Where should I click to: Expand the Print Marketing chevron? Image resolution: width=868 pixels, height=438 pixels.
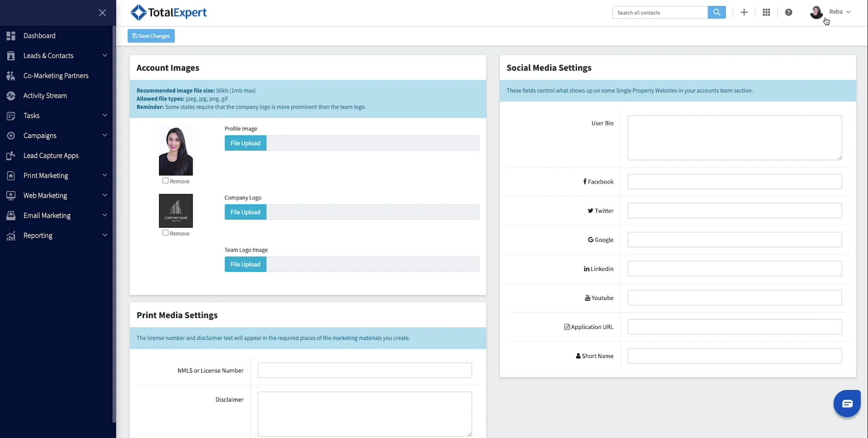click(x=105, y=175)
